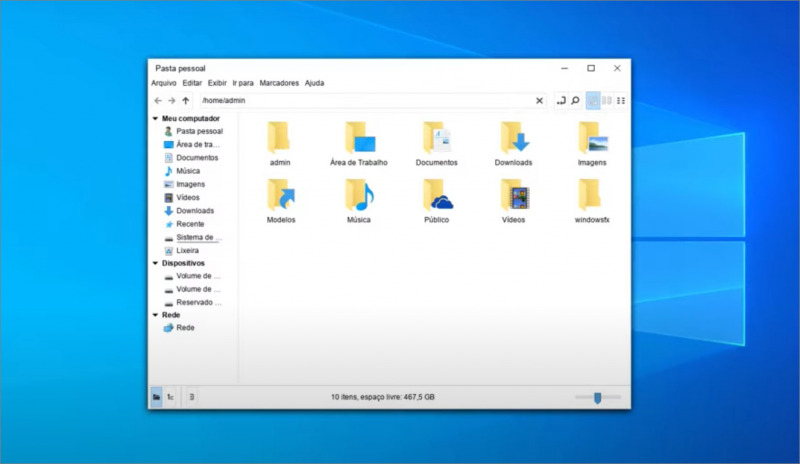Clear the path with the X icon
The image size is (800, 464).
[540, 101]
